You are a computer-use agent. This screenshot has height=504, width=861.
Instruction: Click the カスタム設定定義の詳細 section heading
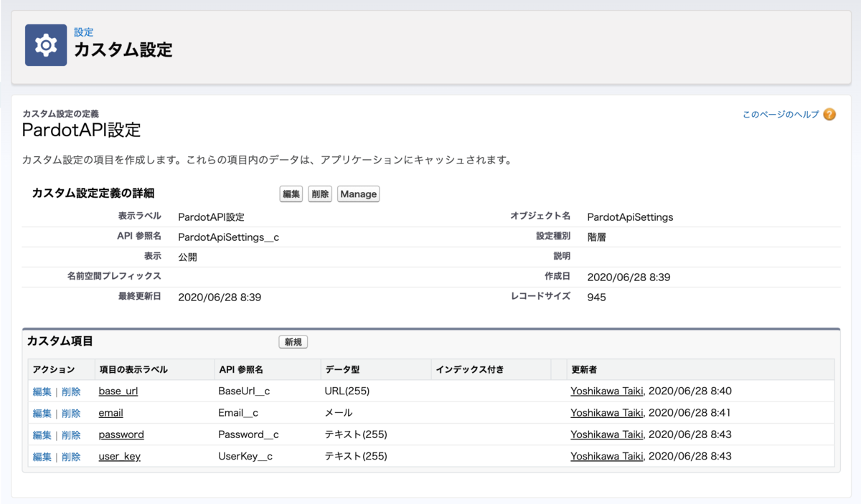(x=93, y=194)
